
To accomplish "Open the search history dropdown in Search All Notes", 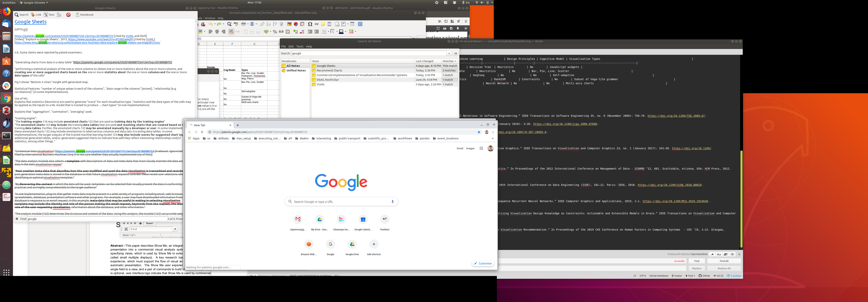I will pyautogui.click(x=449, y=54).
